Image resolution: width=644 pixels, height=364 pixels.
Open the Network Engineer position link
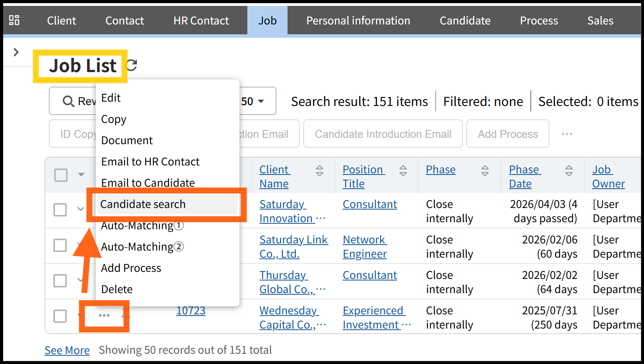(365, 247)
